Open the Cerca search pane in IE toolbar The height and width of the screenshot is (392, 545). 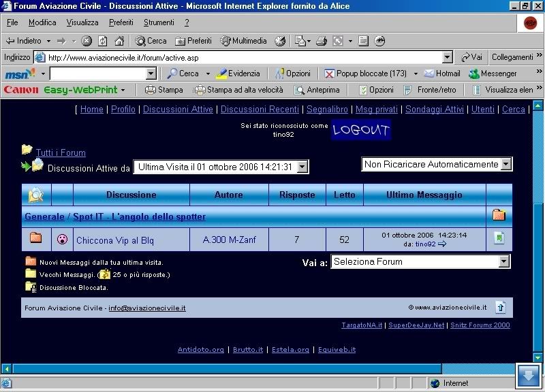(151, 41)
